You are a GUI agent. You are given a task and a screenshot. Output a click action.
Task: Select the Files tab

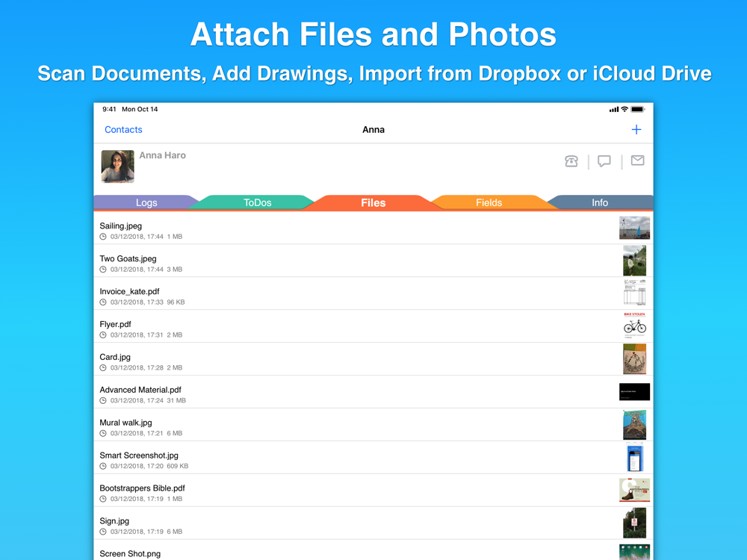click(x=373, y=202)
